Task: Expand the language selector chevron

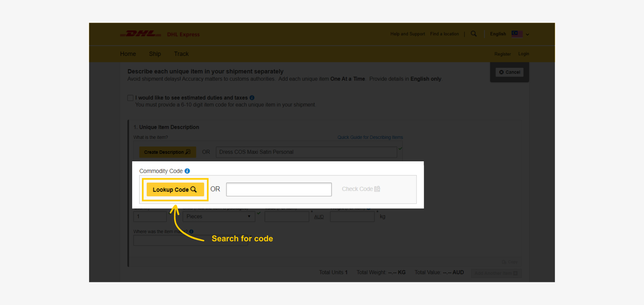Action: pyautogui.click(x=527, y=34)
